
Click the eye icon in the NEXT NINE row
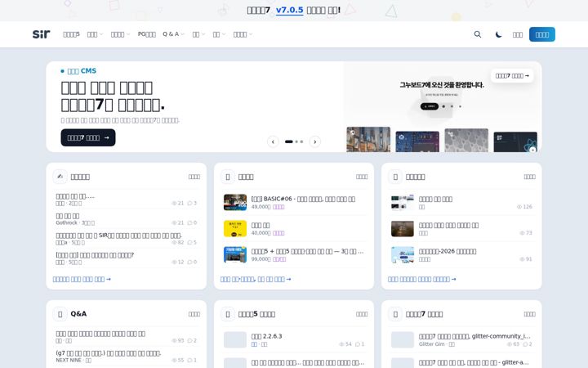coord(174,360)
